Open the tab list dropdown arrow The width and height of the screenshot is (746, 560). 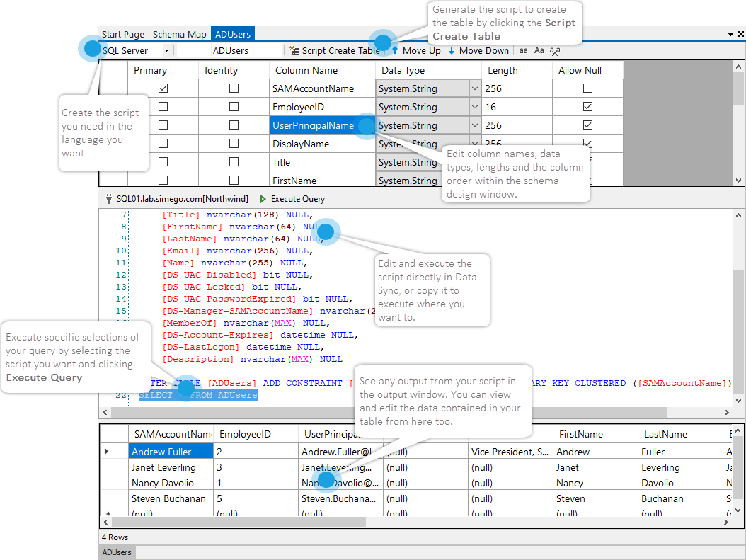click(x=730, y=34)
